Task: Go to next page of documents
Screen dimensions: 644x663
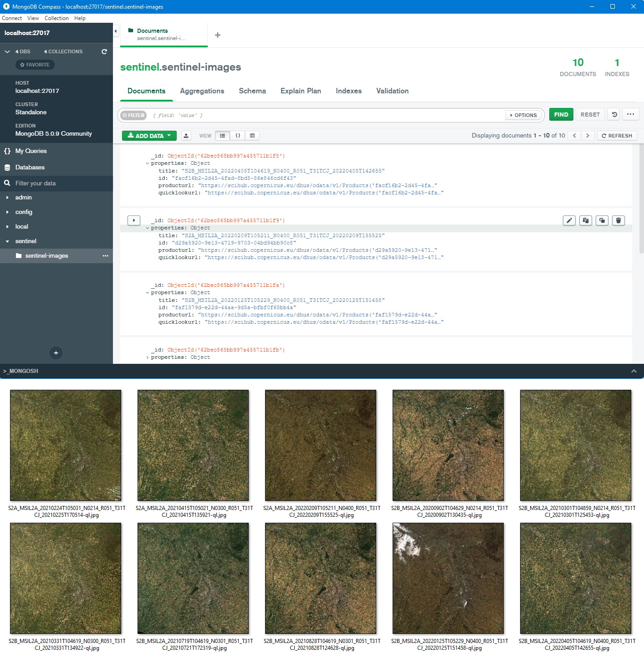Action: click(x=588, y=136)
